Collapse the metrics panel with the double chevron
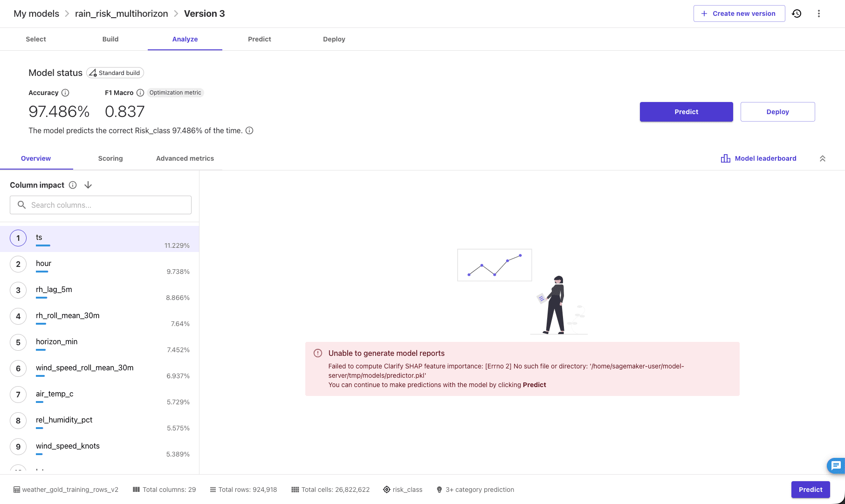The width and height of the screenshot is (845, 504). (823, 158)
